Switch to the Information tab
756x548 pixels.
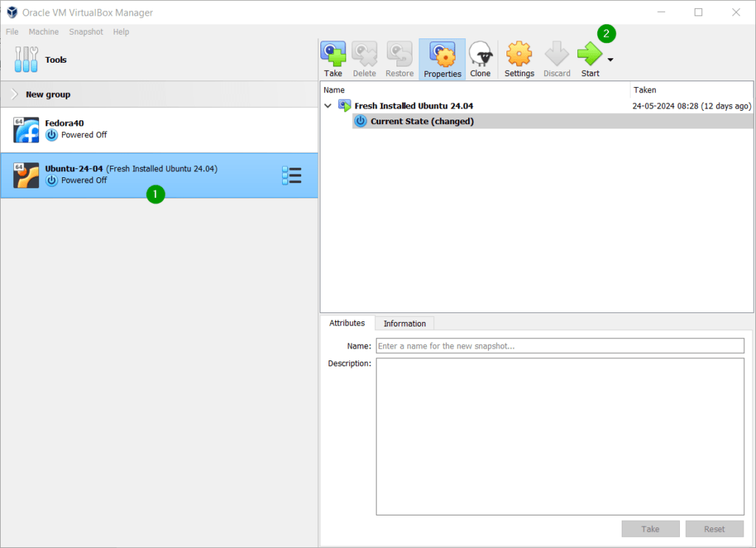pos(405,323)
